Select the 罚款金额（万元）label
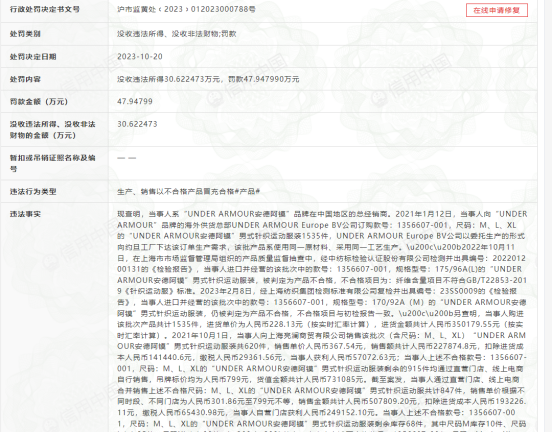Screen dimensions: 552x432 pyautogui.click(x=39, y=101)
